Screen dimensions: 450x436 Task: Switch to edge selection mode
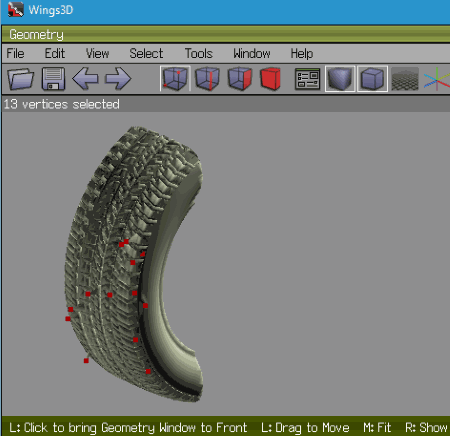pos(207,79)
